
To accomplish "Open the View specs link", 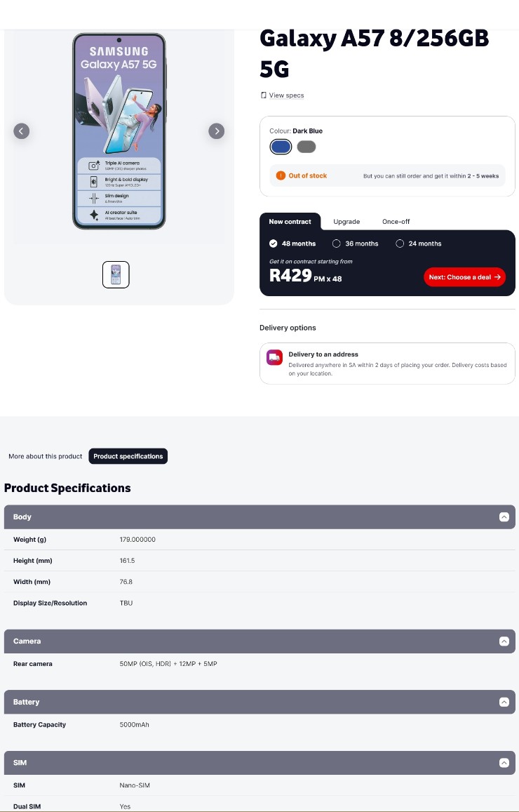I will [286, 95].
